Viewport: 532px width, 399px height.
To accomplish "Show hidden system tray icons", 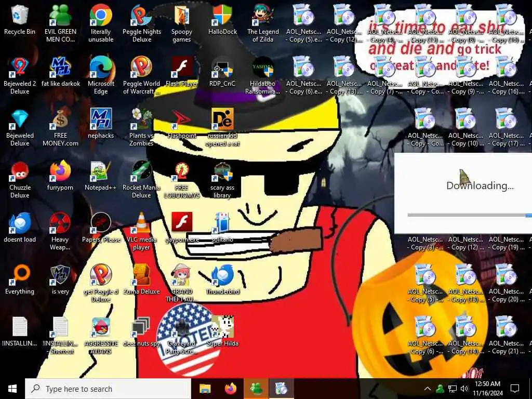I will [428, 389].
